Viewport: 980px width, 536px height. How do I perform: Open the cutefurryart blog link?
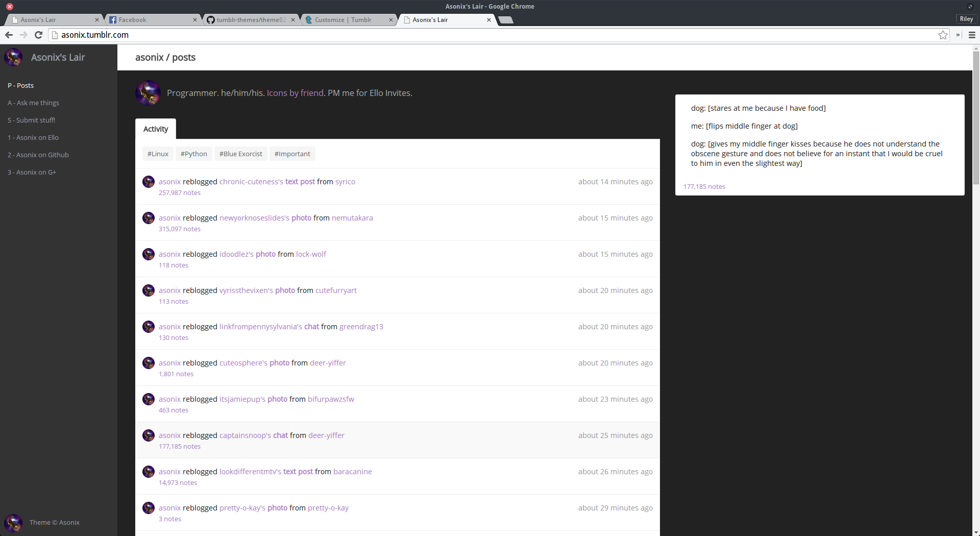click(336, 290)
